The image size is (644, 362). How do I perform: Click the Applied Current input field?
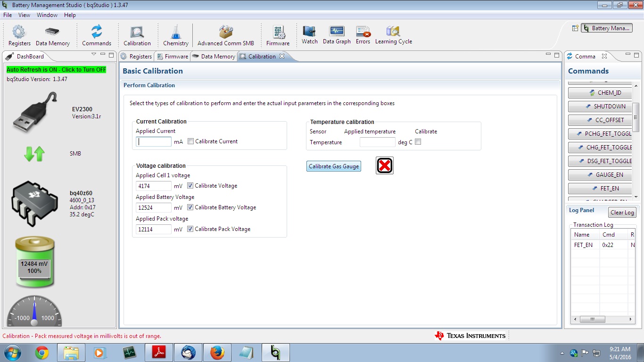point(154,141)
